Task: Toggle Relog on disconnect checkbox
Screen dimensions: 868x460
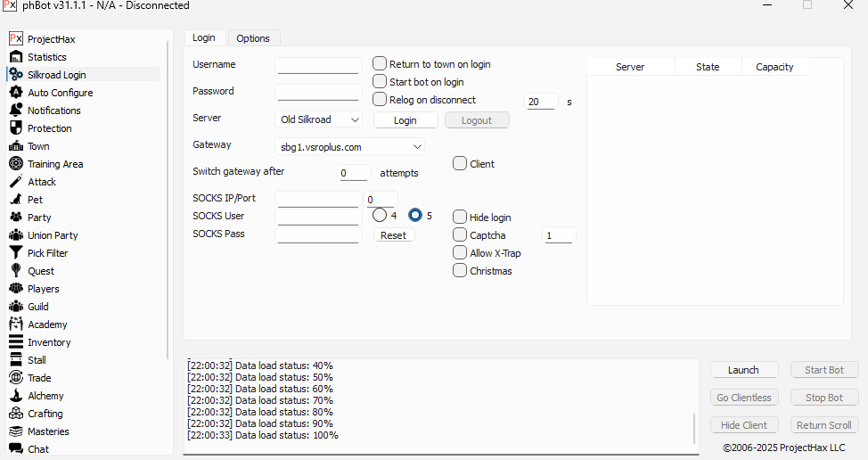Action: (x=380, y=100)
